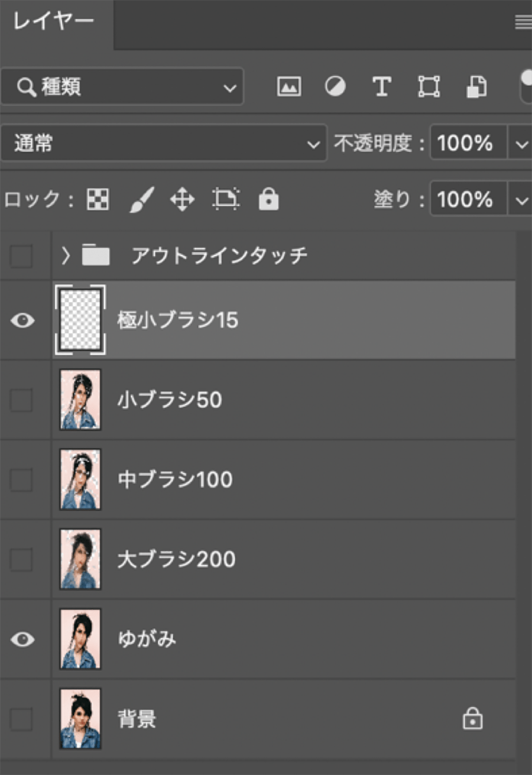Click lock position move icon
This screenshot has height=775, width=532.
(182, 200)
